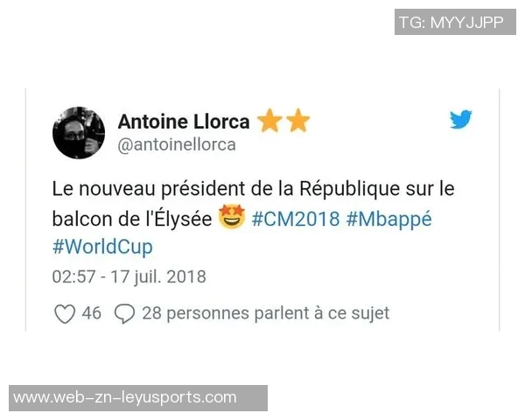Click the TG: MYYJJPP watermark label

pos(455,22)
